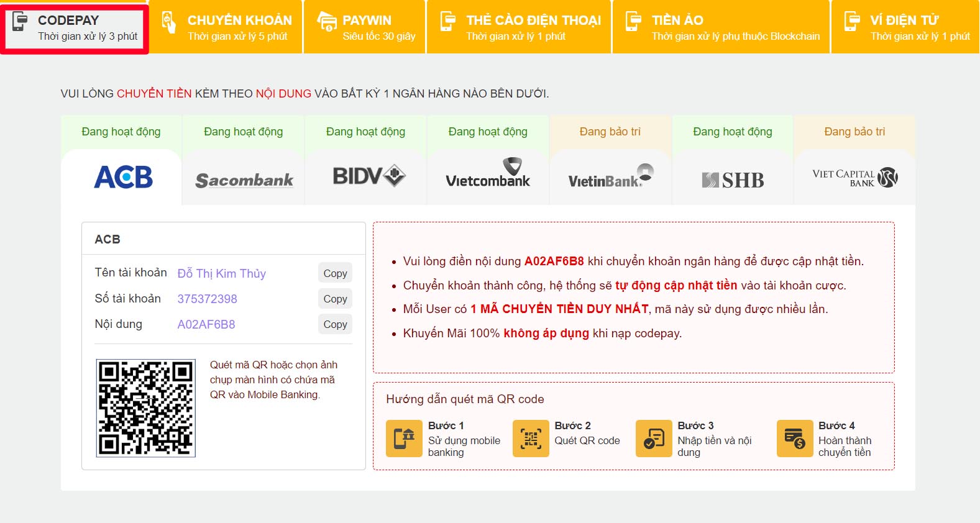This screenshot has width=980, height=523.
Task: Click the Bước 2 QR scan icon
Action: click(x=531, y=439)
